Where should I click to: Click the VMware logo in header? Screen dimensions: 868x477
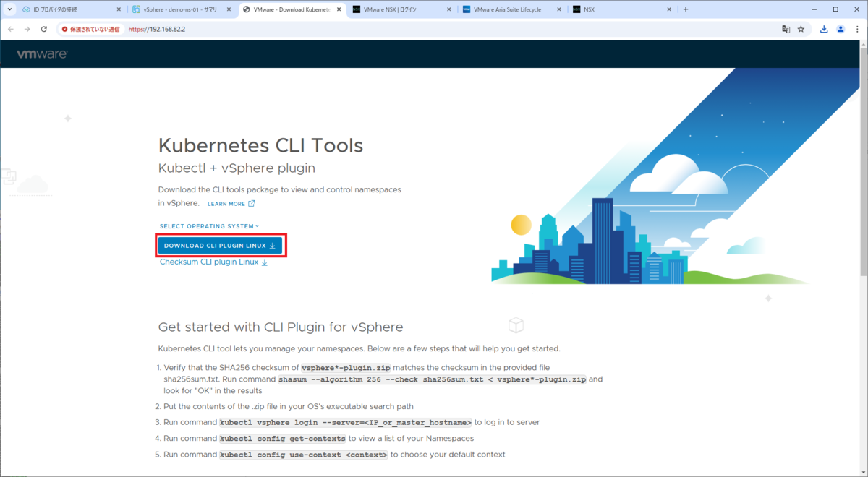point(42,54)
